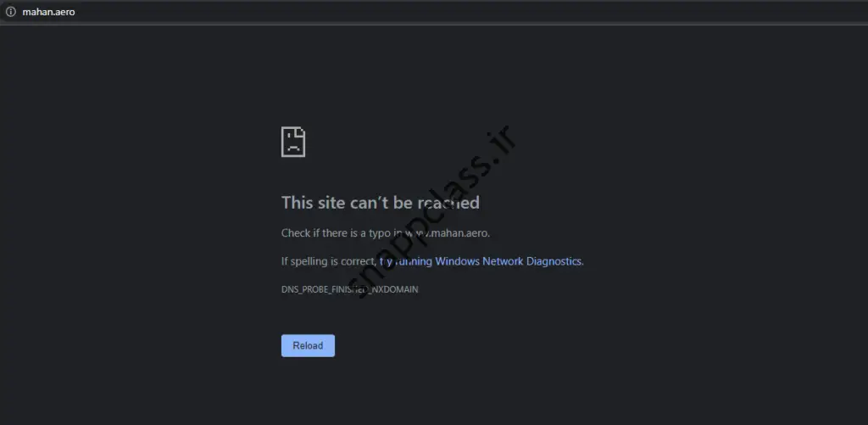Click the word "reached" in the heading
This screenshot has height=425, width=868.
(448, 203)
